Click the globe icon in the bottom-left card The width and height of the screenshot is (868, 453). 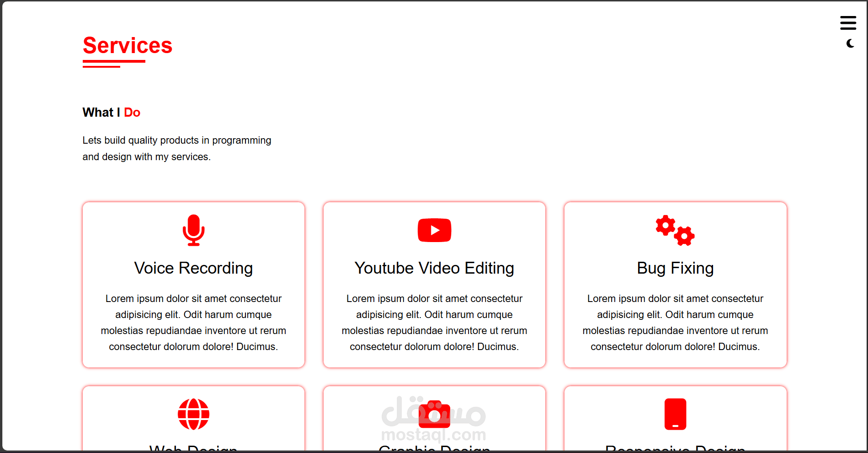(x=194, y=414)
